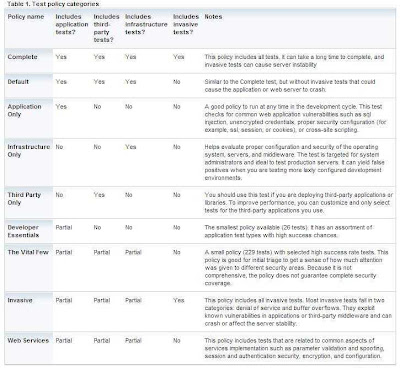
Task: Select the Complete policy row name
Action: coord(22,57)
